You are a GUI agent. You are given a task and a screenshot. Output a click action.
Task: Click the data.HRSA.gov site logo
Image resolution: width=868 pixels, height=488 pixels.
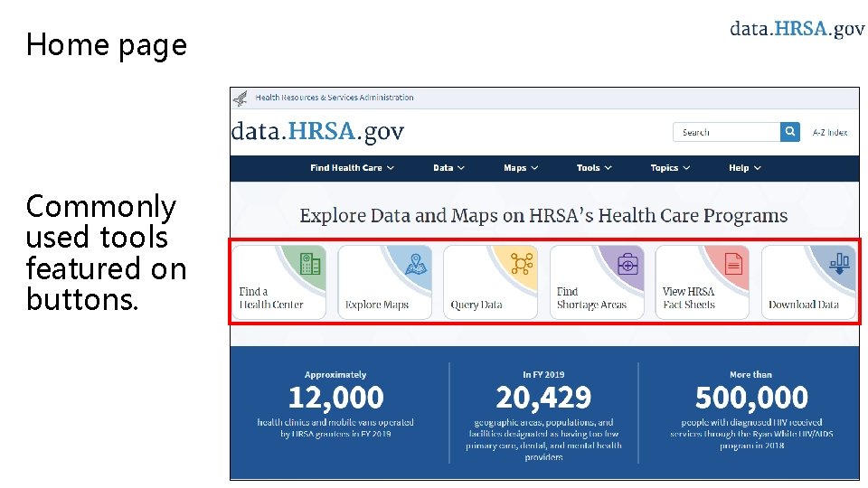pyautogui.click(x=317, y=132)
